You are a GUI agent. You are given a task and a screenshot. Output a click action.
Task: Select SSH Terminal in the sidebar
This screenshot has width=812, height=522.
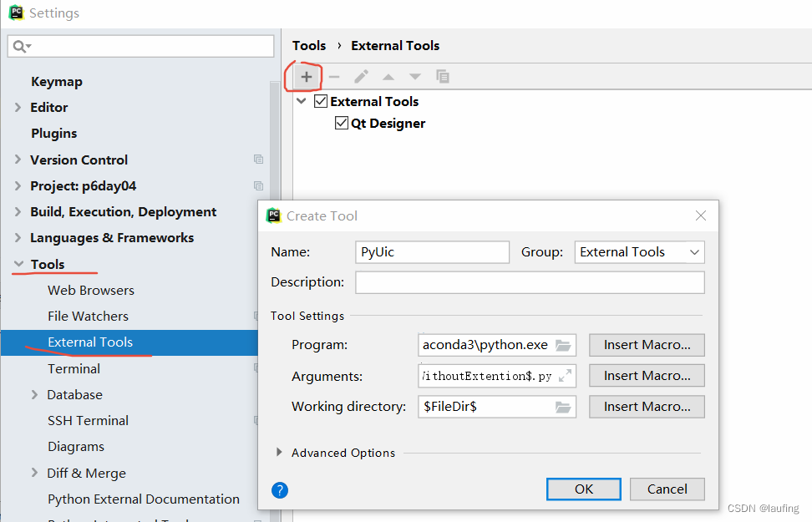89,420
